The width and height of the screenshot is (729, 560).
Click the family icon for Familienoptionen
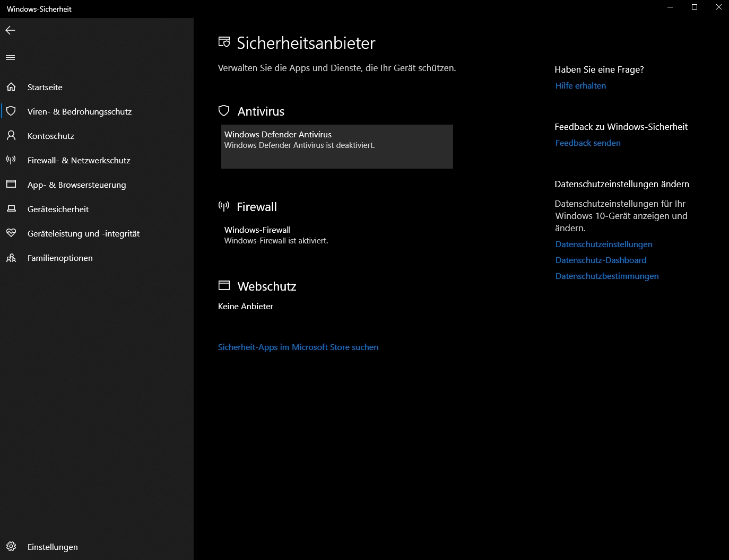tap(11, 258)
